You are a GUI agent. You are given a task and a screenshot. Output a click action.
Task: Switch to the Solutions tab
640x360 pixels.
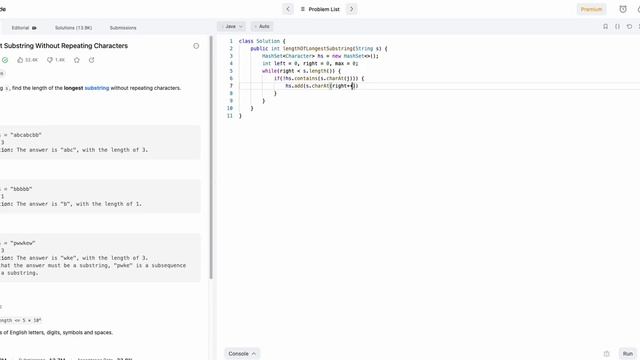[73, 28]
